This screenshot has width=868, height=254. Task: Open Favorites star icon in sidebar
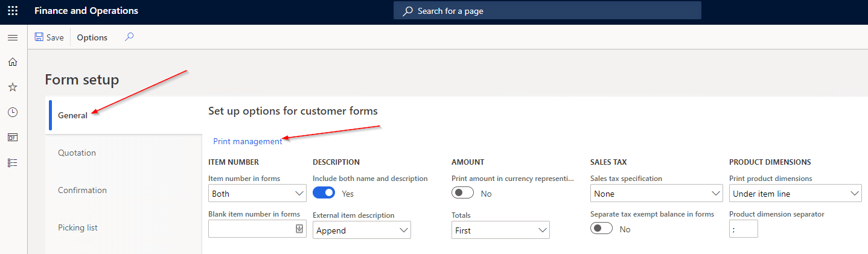[x=13, y=87]
